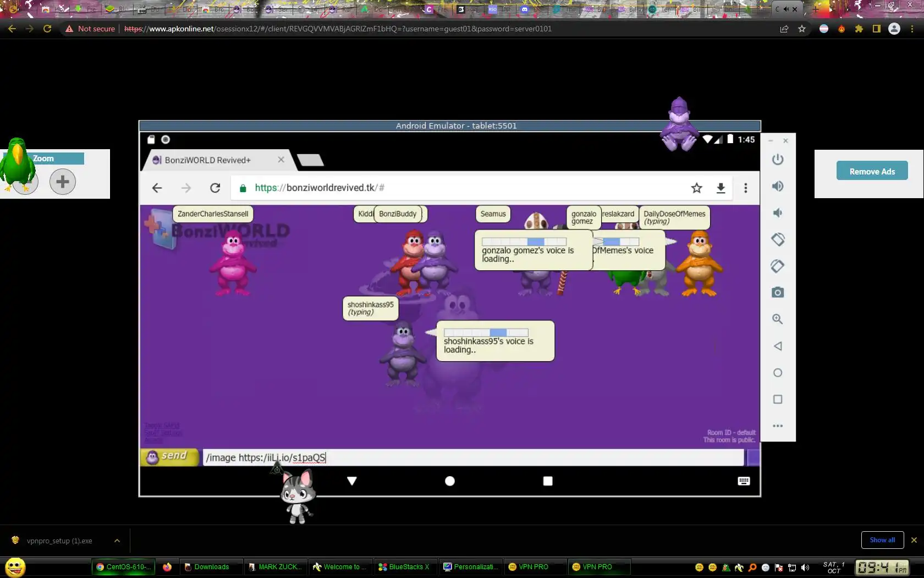Raise the emulator volume with the louder speaker icon
Screen dimensions: 924x578
[777, 186]
